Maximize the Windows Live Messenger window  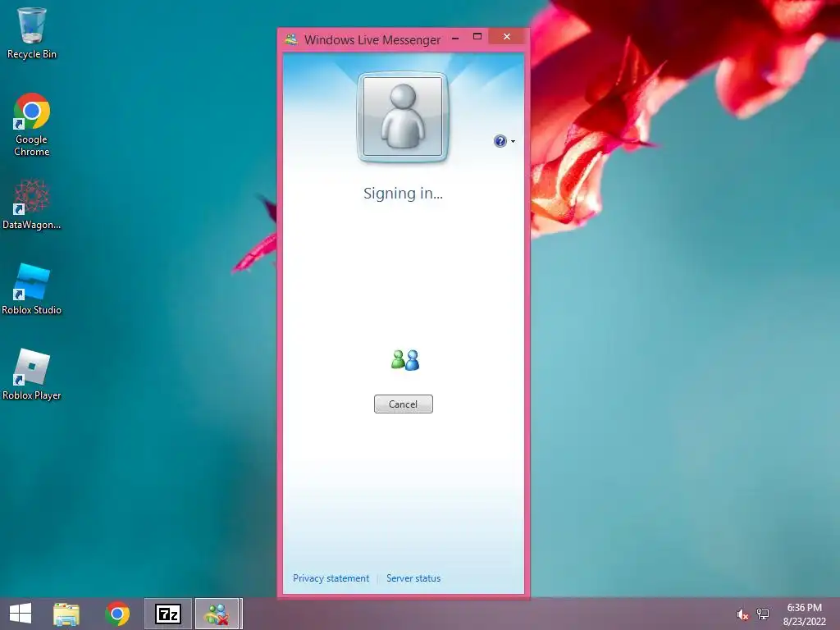[x=477, y=36]
